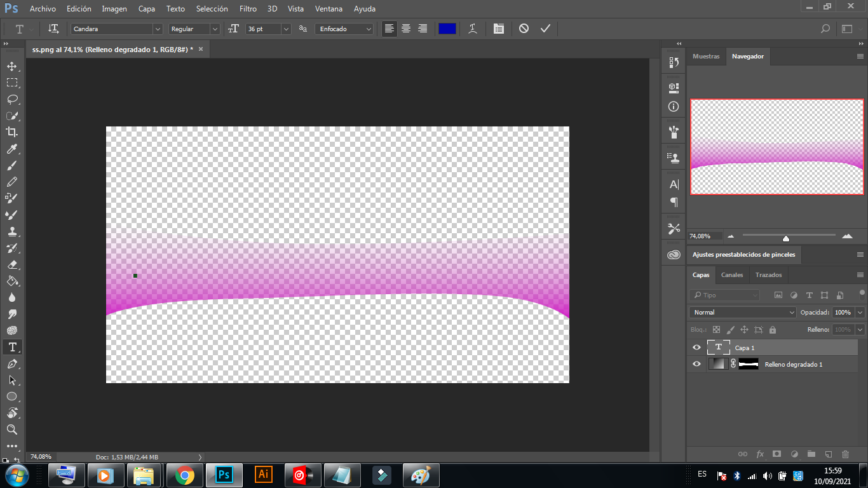Align text right
The image size is (868, 488).
pyautogui.click(x=422, y=29)
